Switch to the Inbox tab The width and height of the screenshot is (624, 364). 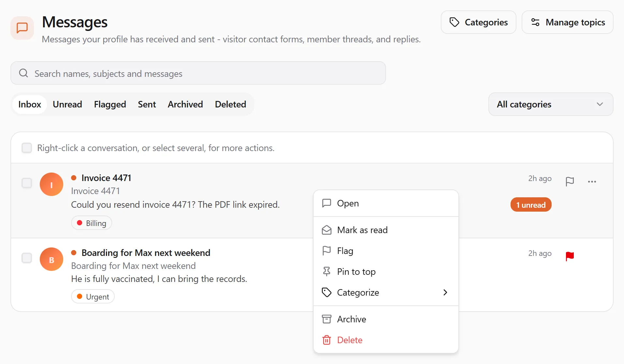[30, 104]
